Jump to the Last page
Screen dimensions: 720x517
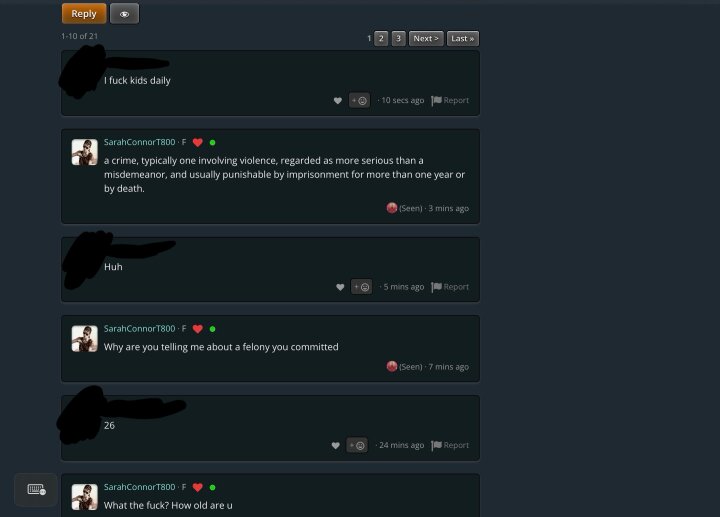pyautogui.click(x=463, y=39)
